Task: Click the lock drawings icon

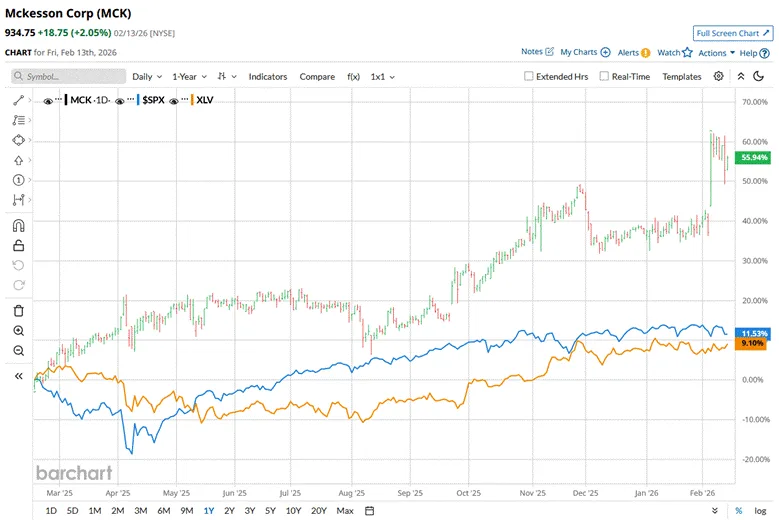Action: [x=18, y=245]
